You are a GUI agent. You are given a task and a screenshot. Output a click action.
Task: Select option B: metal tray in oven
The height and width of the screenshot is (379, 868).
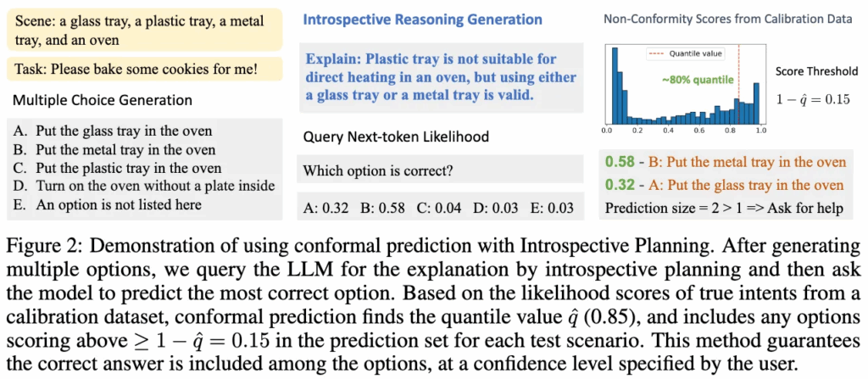pyautogui.click(x=114, y=149)
